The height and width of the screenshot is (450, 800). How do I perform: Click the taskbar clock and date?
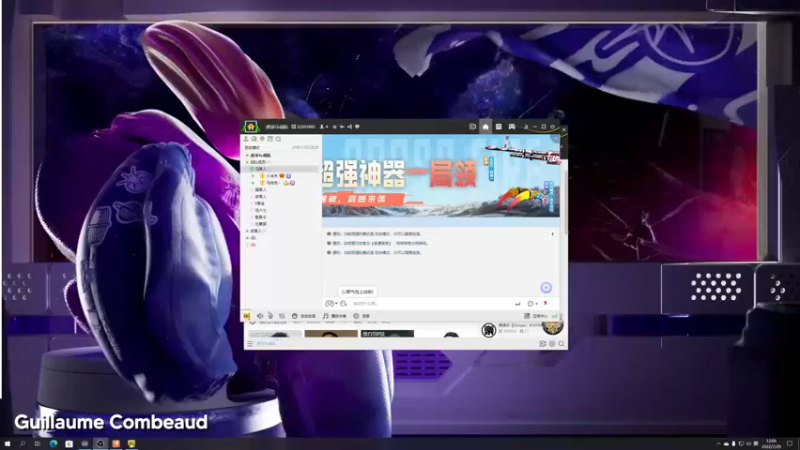click(771, 443)
